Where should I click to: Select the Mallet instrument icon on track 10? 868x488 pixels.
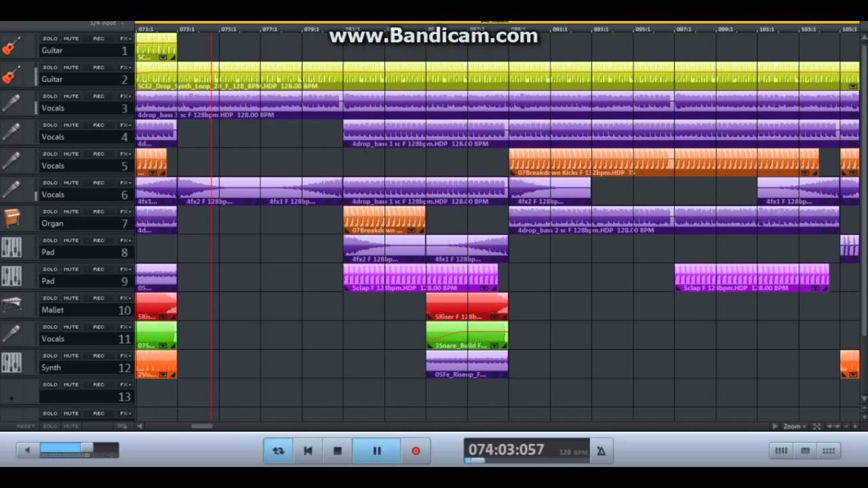(11, 305)
